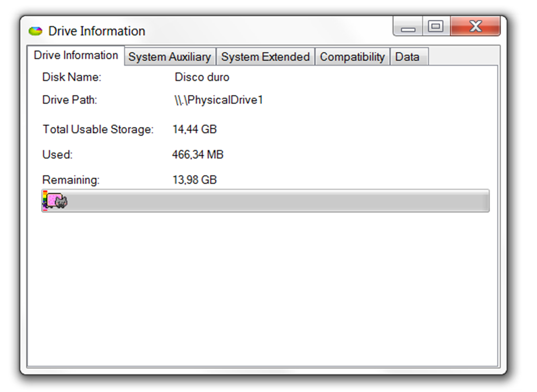Viewport: 537px width, 392px height.
Task: Click the "Drive Path:" label
Action: [x=70, y=100]
